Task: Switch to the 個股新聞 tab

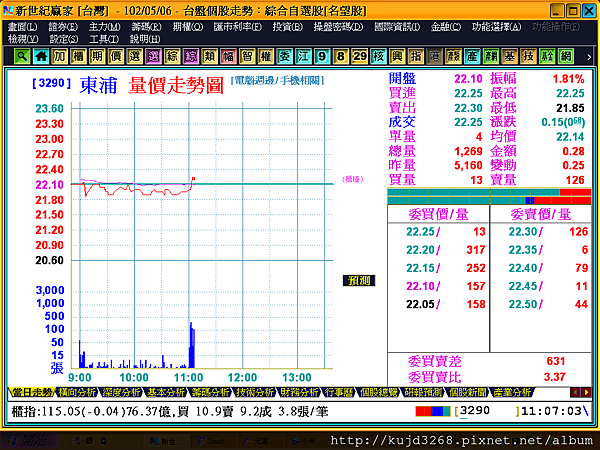Action: pyautogui.click(x=468, y=392)
